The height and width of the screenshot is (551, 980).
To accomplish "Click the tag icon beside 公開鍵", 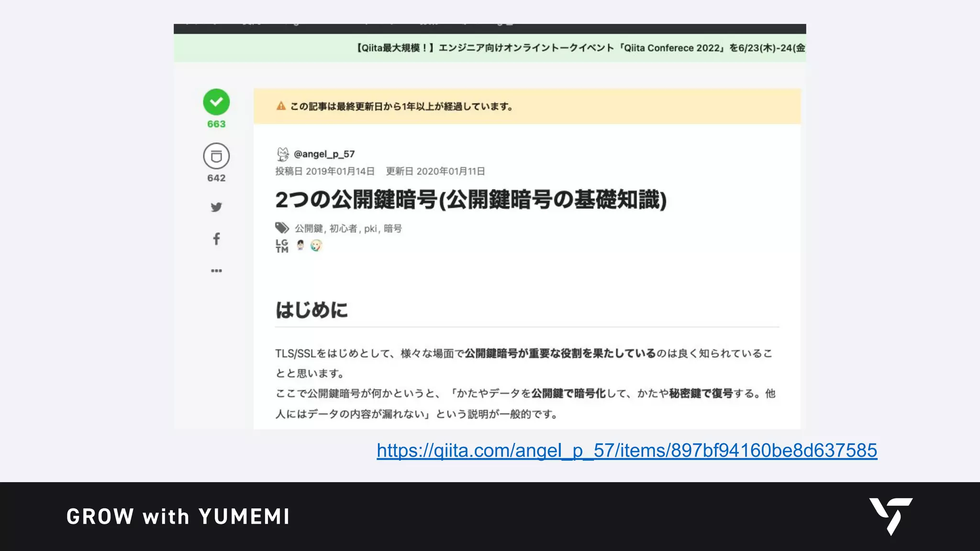I will click(282, 228).
